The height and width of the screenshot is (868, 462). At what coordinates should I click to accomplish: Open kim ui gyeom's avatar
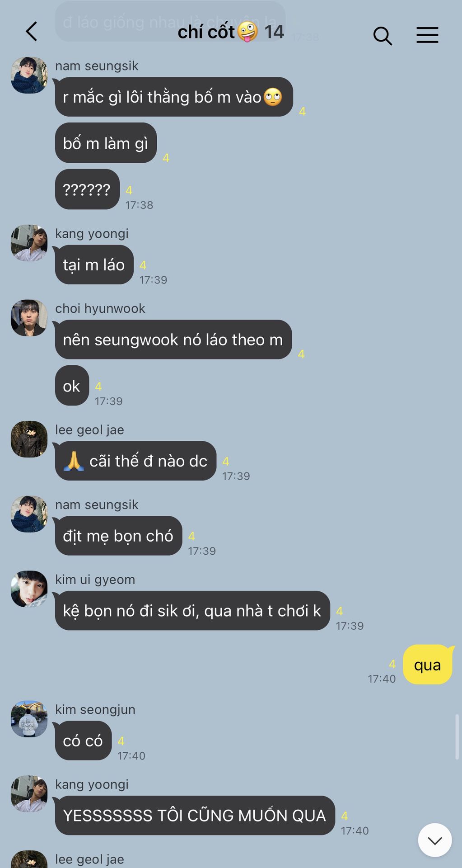29,589
